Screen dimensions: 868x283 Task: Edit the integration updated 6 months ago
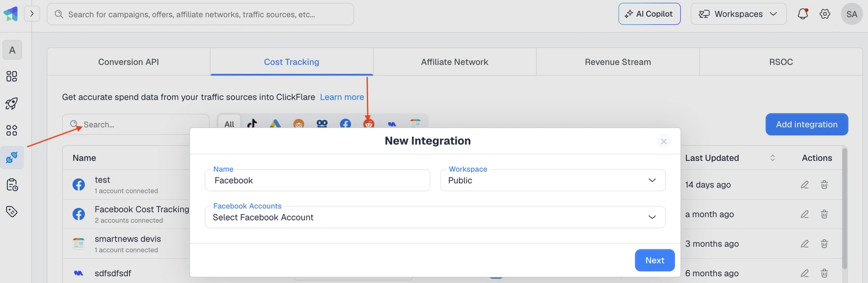(x=805, y=273)
